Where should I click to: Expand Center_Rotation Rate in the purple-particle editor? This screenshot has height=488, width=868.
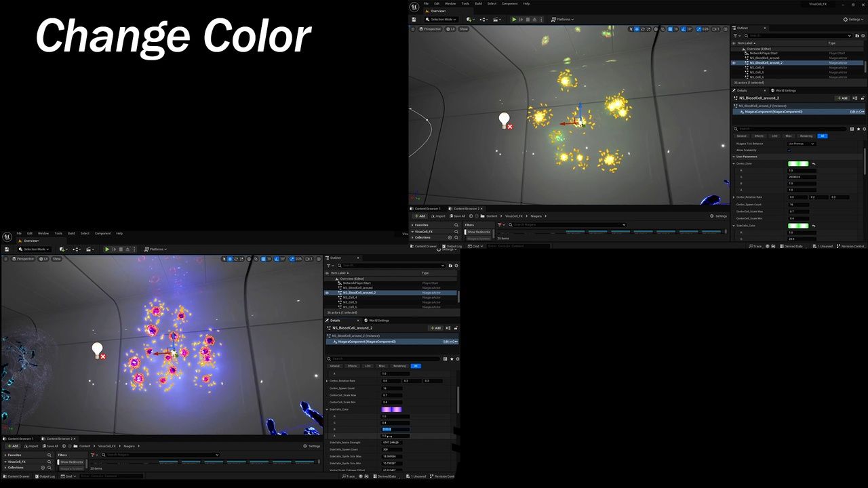click(327, 381)
